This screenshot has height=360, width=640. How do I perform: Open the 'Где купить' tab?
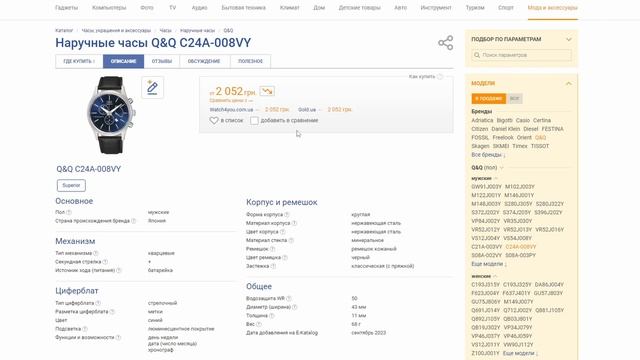click(x=79, y=61)
